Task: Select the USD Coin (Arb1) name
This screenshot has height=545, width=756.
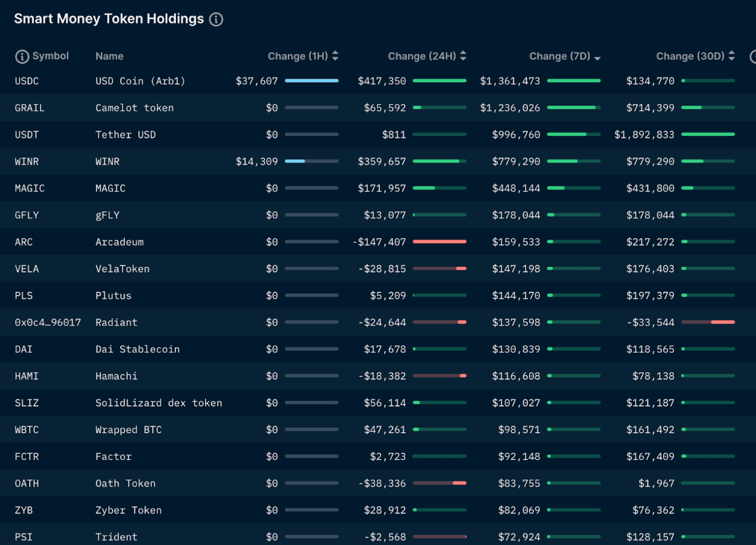Action: point(140,81)
